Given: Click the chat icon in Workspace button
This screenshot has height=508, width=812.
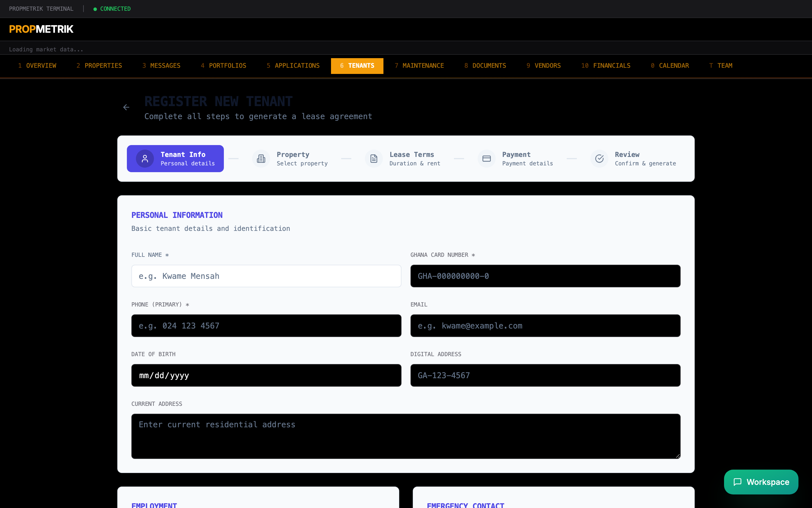Looking at the screenshot, I should pyautogui.click(x=738, y=482).
